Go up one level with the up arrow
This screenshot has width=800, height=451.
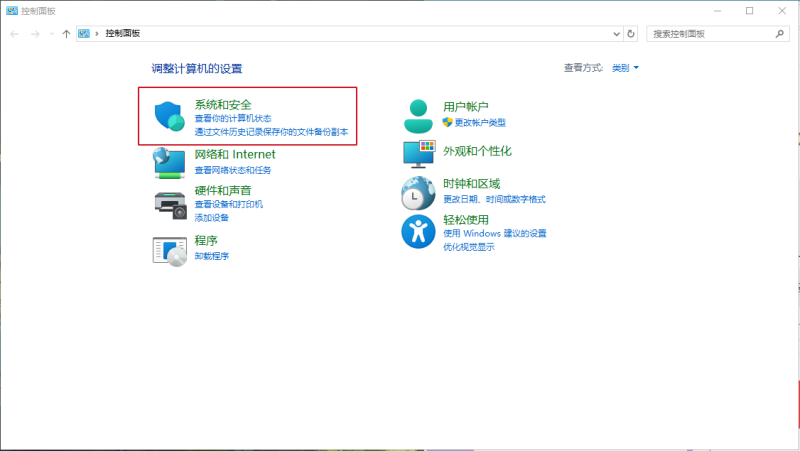[66, 34]
